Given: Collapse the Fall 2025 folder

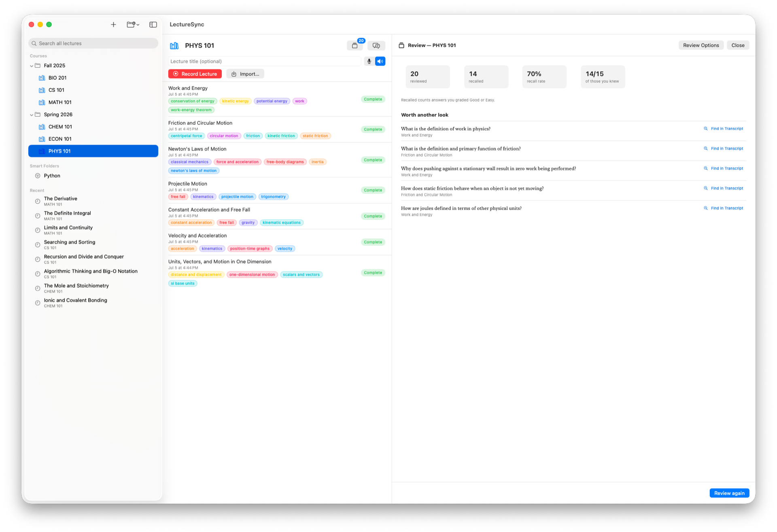Looking at the screenshot, I should (x=32, y=66).
